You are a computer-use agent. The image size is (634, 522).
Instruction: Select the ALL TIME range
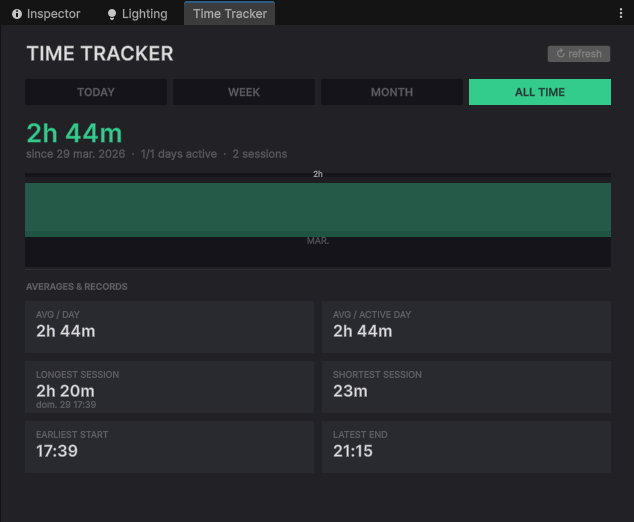(540, 92)
